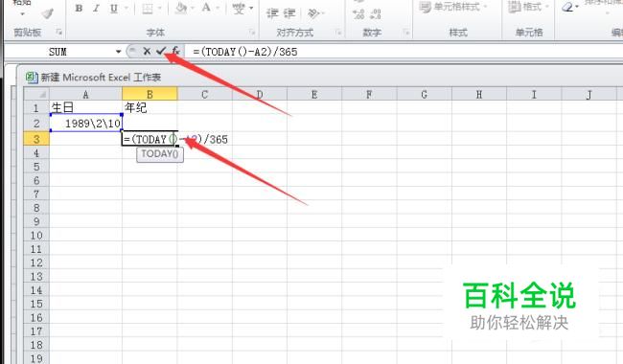Select column H header
The width and height of the screenshot is (623, 364).
[x=479, y=95]
